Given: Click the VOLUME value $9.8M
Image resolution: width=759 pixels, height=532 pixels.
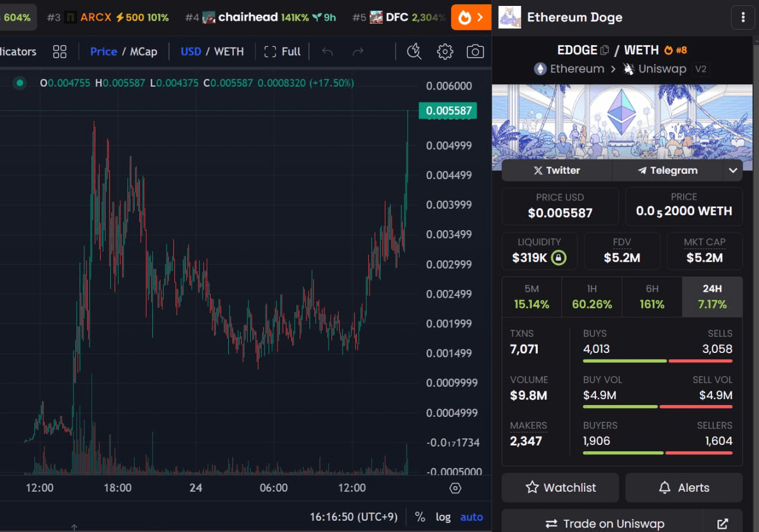Looking at the screenshot, I should click(528, 395).
